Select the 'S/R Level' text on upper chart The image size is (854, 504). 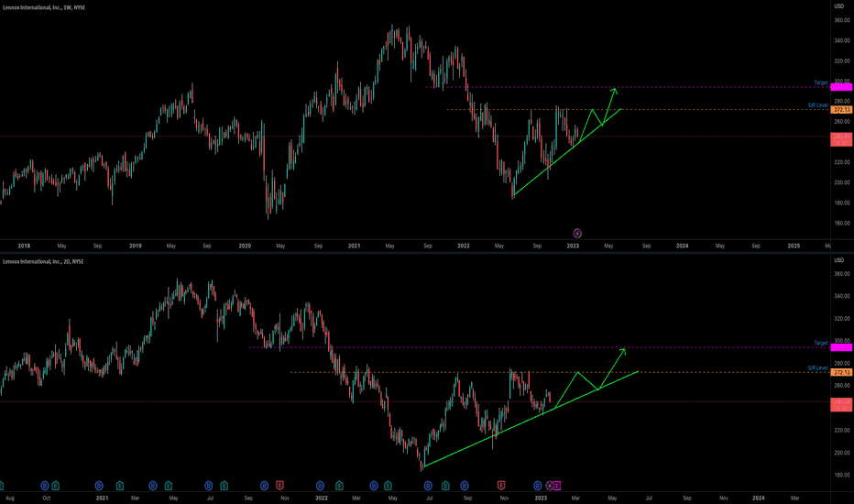coord(817,105)
